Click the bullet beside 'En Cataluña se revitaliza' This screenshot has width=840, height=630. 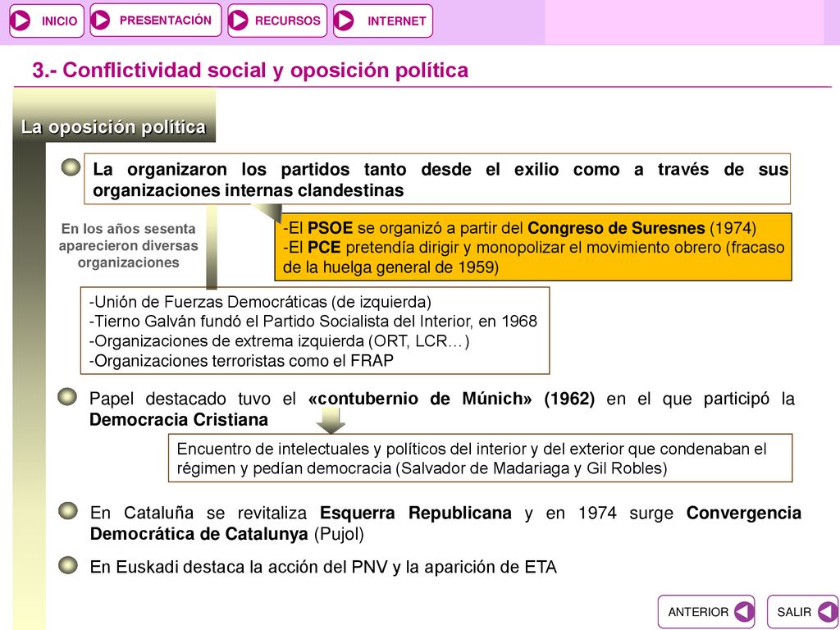pos(67,510)
